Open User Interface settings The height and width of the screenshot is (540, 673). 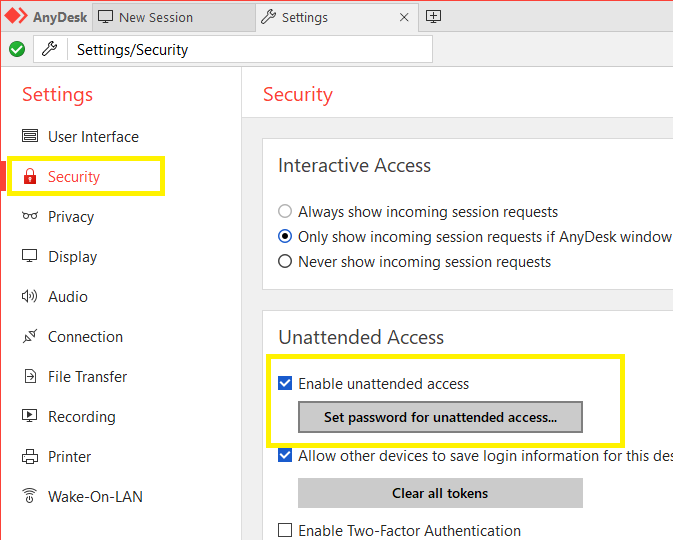click(93, 137)
